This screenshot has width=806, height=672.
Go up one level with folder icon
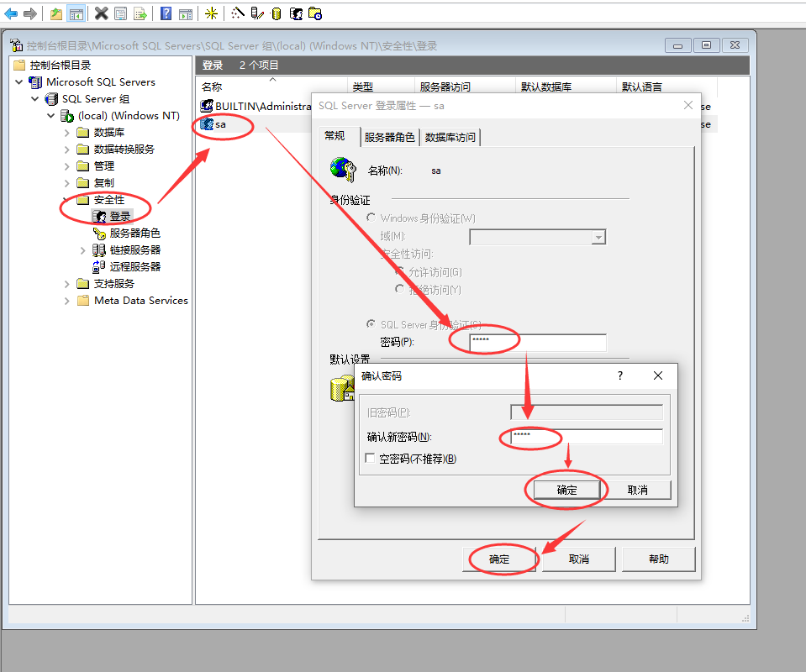click(56, 14)
